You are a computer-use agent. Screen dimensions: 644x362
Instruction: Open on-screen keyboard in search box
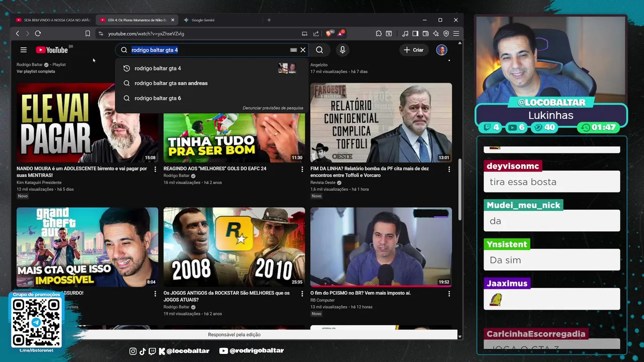point(293,50)
